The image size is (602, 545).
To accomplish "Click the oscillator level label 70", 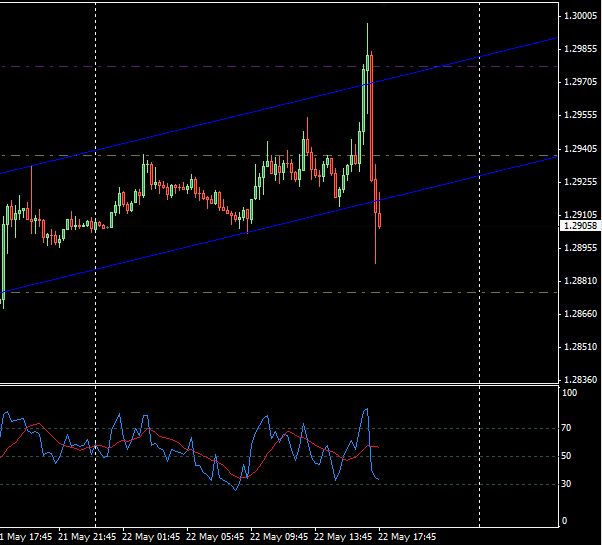I will (x=566, y=428).
